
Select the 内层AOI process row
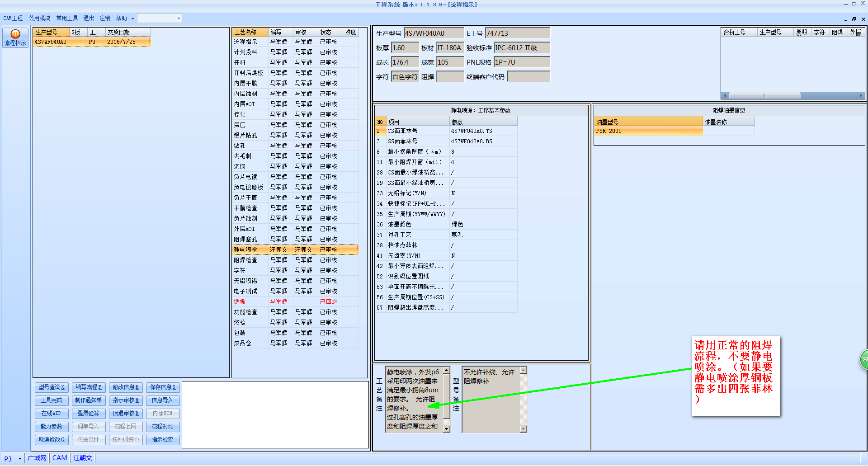295,104
